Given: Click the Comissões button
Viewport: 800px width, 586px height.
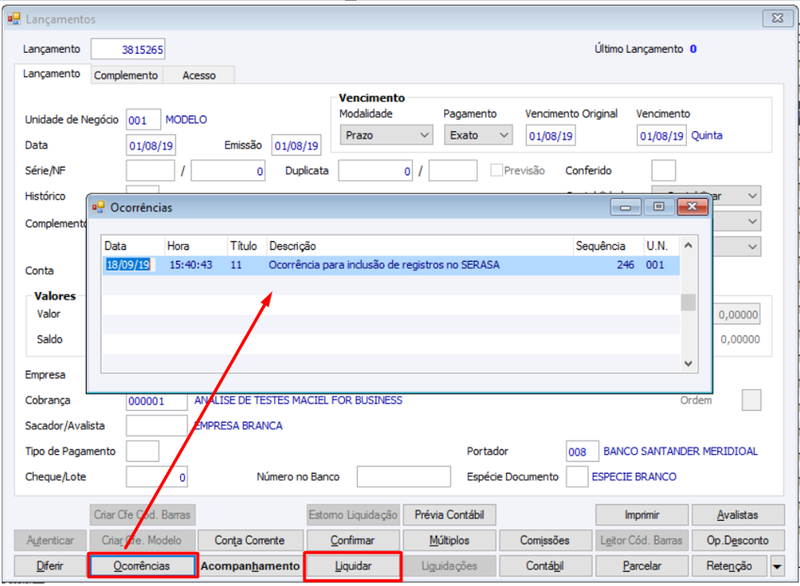Looking at the screenshot, I should [x=545, y=540].
